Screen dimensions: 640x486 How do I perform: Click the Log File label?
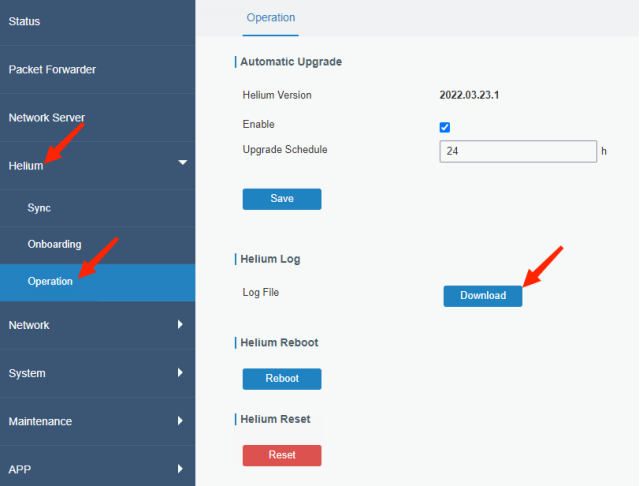coord(261,293)
